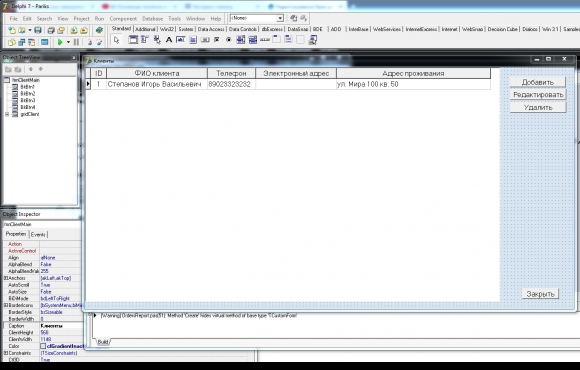Click the Pause program toolbar icon
This screenshot has height=370, width=580.
pos(76,42)
